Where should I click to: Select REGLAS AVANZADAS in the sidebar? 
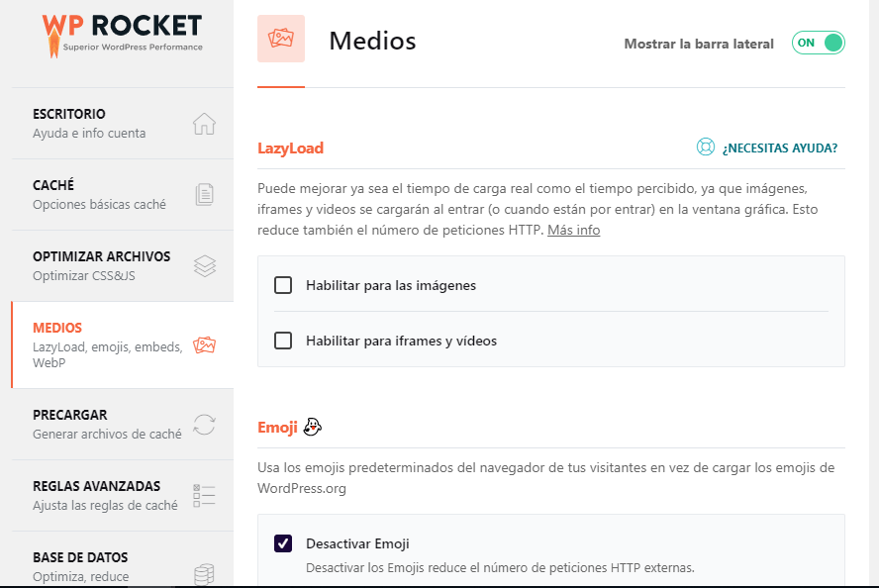pyautogui.click(x=122, y=496)
